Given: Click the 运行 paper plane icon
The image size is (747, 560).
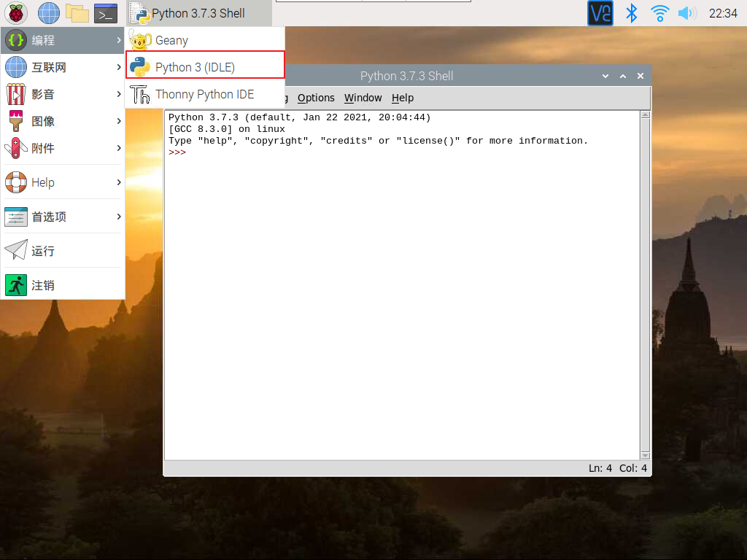Looking at the screenshot, I should (x=16, y=250).
